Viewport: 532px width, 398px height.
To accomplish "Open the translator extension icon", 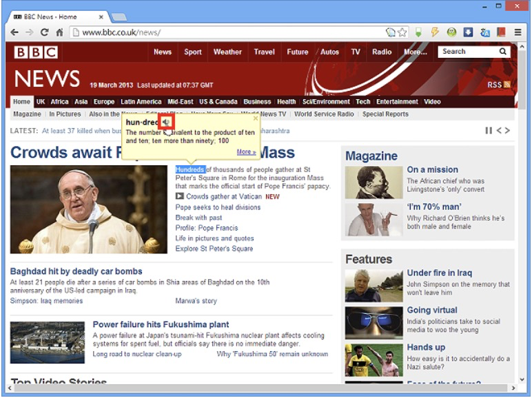I will tap(485, 32).
